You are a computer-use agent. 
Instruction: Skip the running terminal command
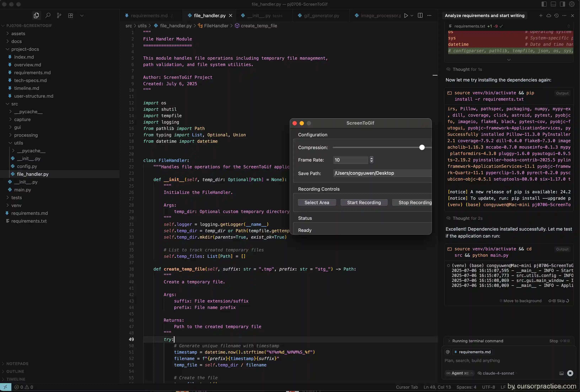(x=558, y=301)
